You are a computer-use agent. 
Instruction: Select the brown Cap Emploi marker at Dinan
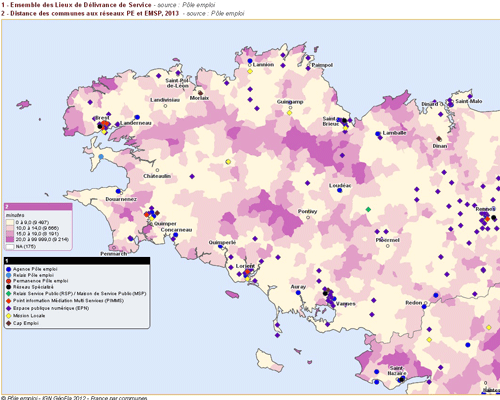point(439,139)
